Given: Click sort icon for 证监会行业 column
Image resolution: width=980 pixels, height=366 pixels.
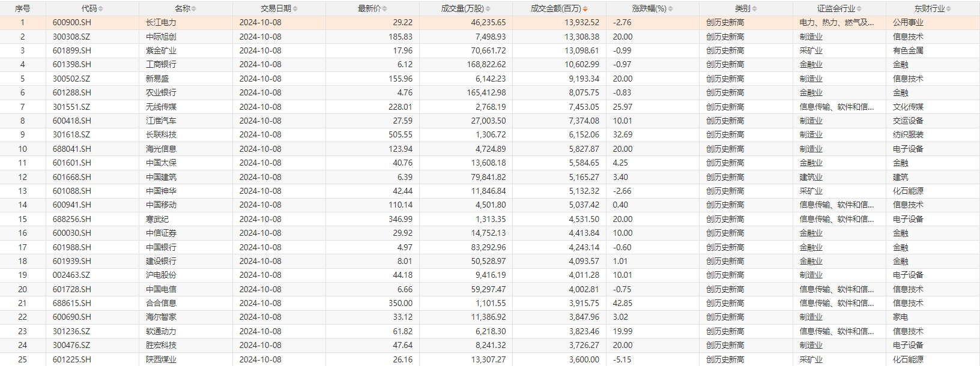Looking at the screenshot, I should pyautogui.click(x=859, y=9).
